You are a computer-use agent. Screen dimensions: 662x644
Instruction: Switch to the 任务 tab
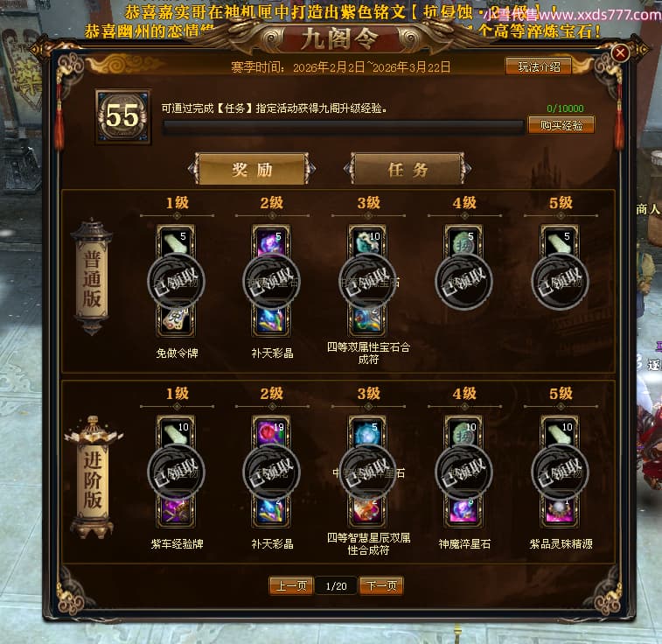click(408, 170)
